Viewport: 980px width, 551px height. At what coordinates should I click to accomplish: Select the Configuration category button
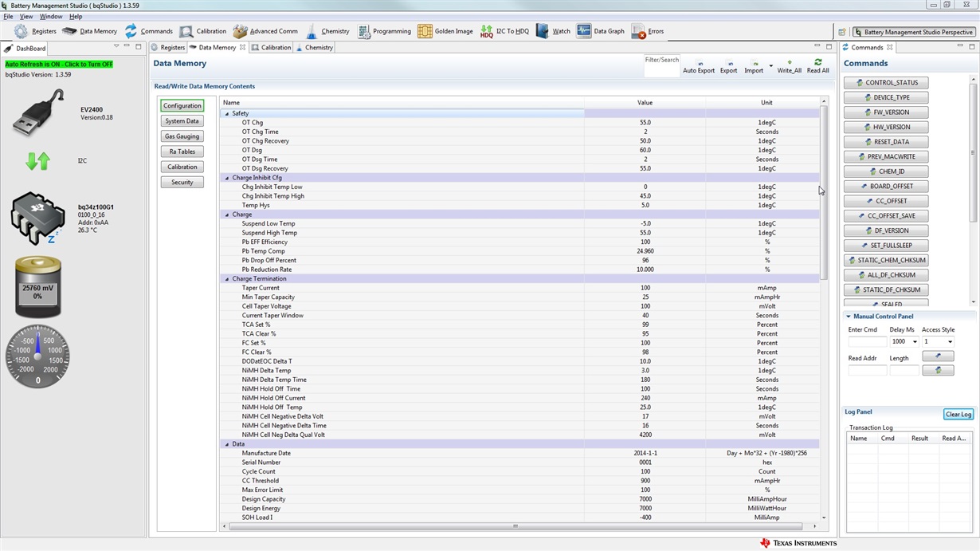(182, 105)
